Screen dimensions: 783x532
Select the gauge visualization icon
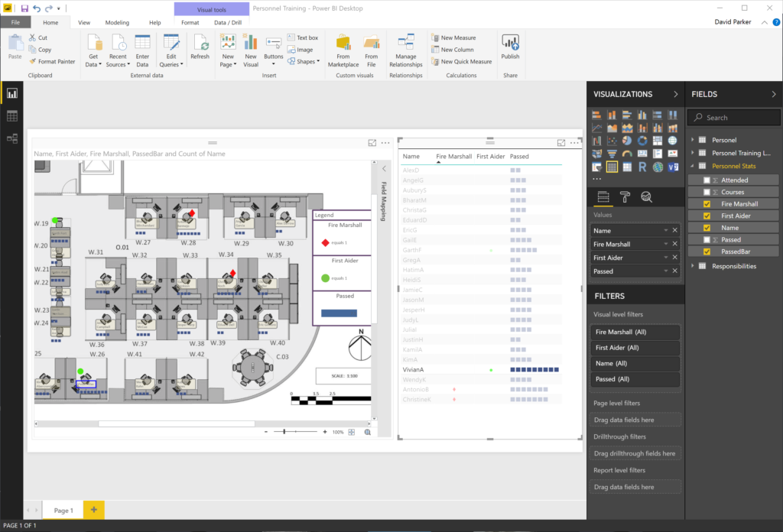pos(627,154)
